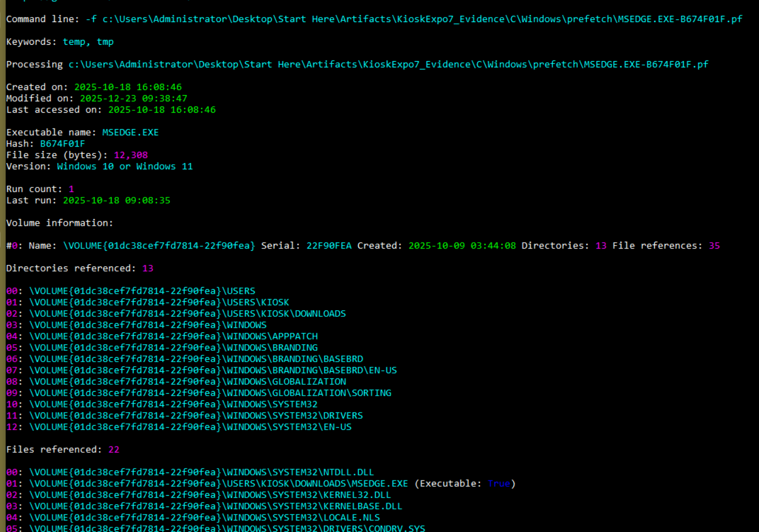Select the Executable name value MSEDGE.EXE
Viewport: 759px width, 532px height.
pos(131,132)
